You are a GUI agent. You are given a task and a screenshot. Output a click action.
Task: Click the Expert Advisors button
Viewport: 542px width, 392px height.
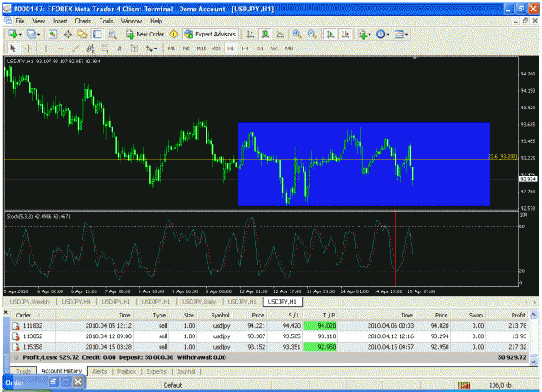210,34
